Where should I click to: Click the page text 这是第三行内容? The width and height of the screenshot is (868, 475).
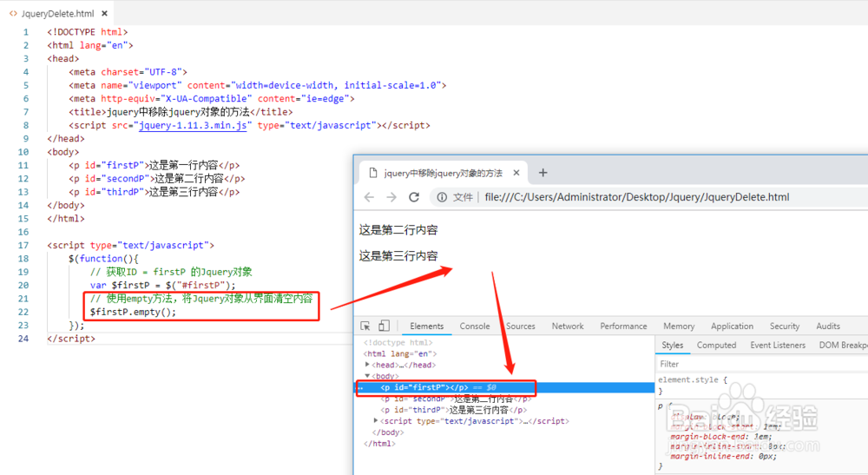coord(398,256)
